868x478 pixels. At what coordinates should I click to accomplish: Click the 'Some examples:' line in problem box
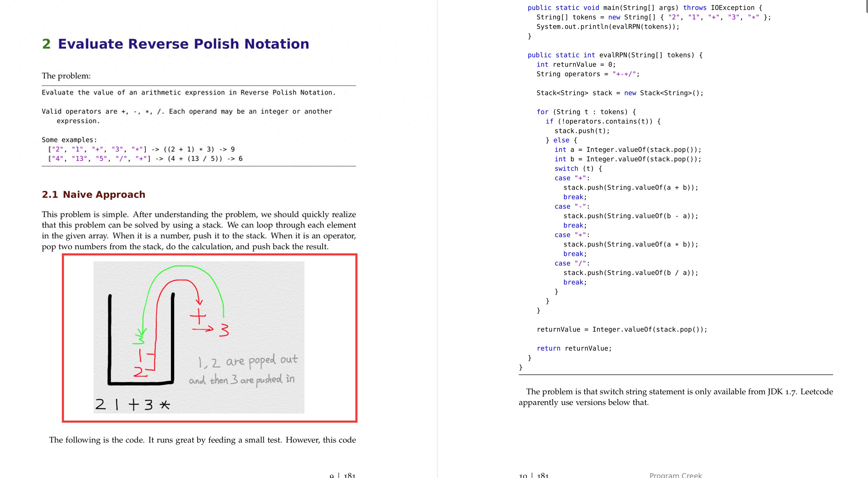(x=69, y=140)
